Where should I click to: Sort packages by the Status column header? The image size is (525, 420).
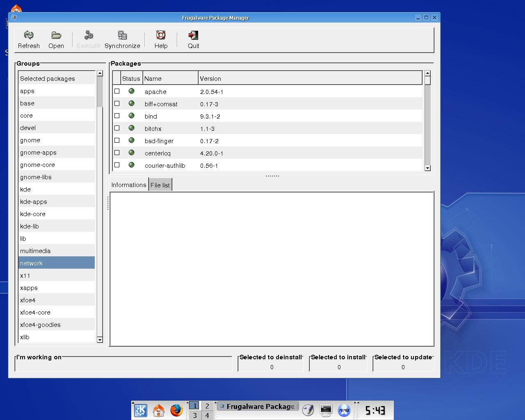point(132,78)
